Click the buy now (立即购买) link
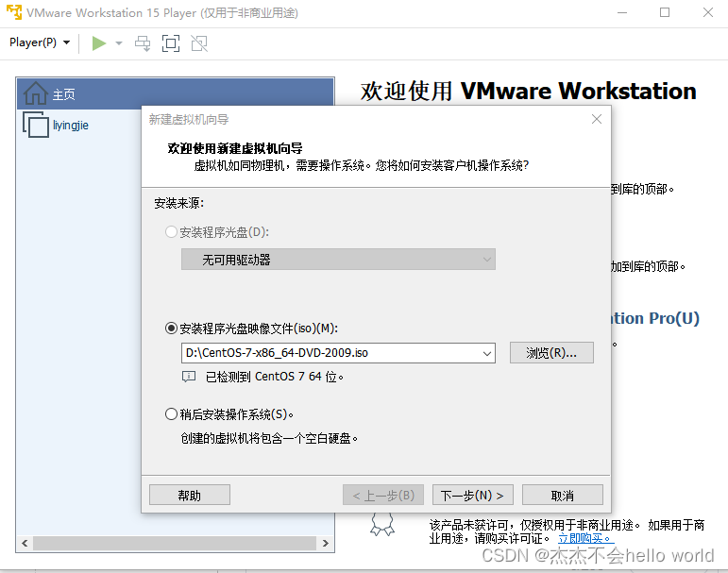728x573 pixels. (x=585, y=538)
